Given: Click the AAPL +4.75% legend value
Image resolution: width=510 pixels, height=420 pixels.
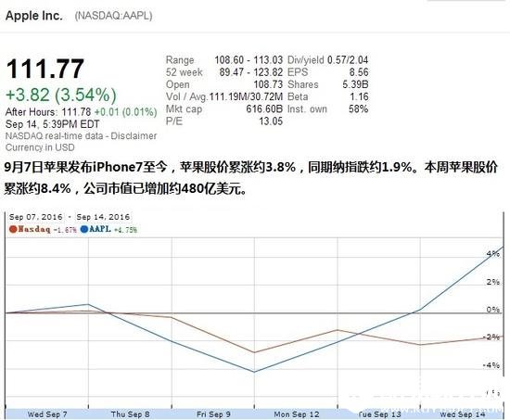Looking at the screenshot, I should [x=125, y=230].
